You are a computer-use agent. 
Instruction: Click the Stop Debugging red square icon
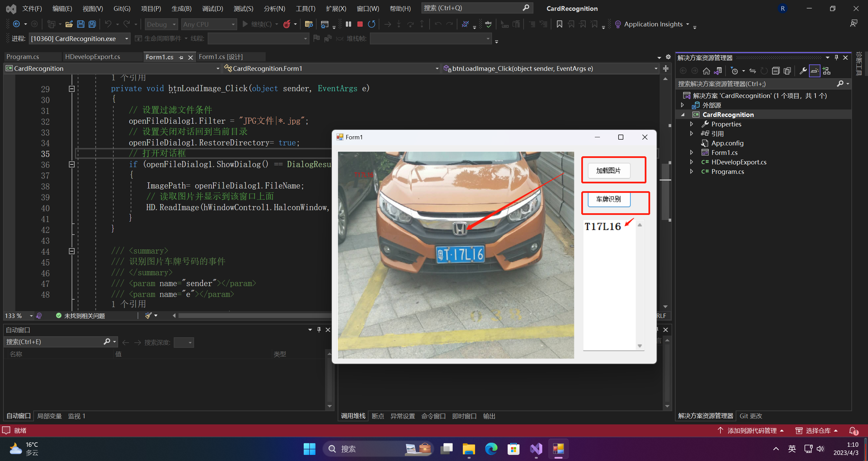360,24
